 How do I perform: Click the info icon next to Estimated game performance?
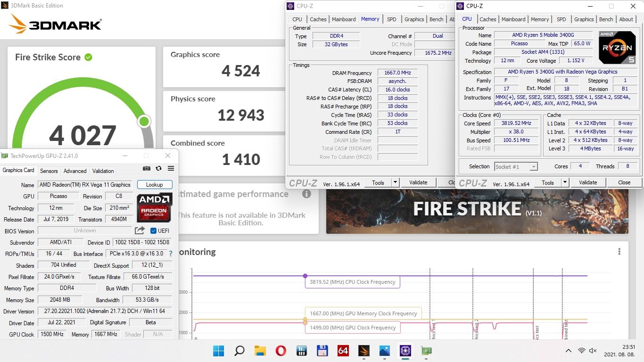[x=306, y=194]
